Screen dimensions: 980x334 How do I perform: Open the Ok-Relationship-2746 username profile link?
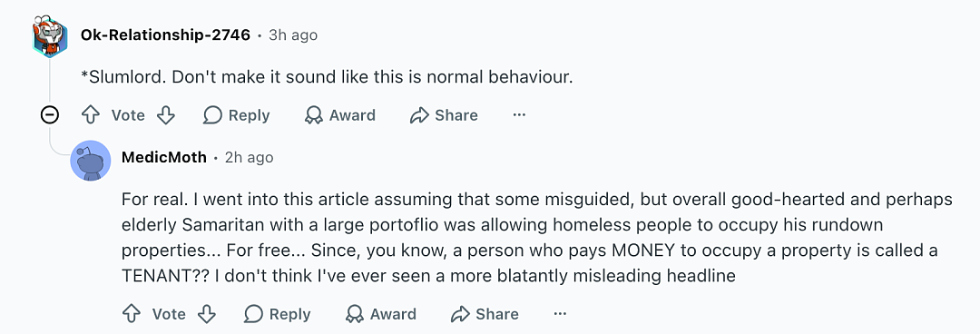point(166,35)
